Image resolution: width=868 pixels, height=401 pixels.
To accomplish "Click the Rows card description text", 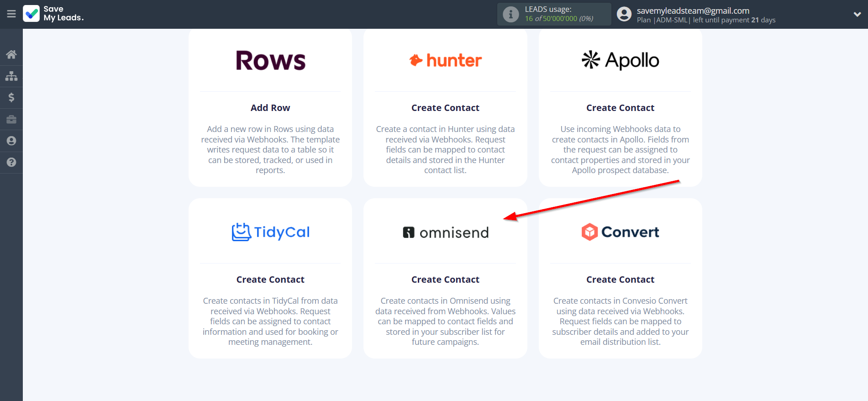I will pos(270,150).
